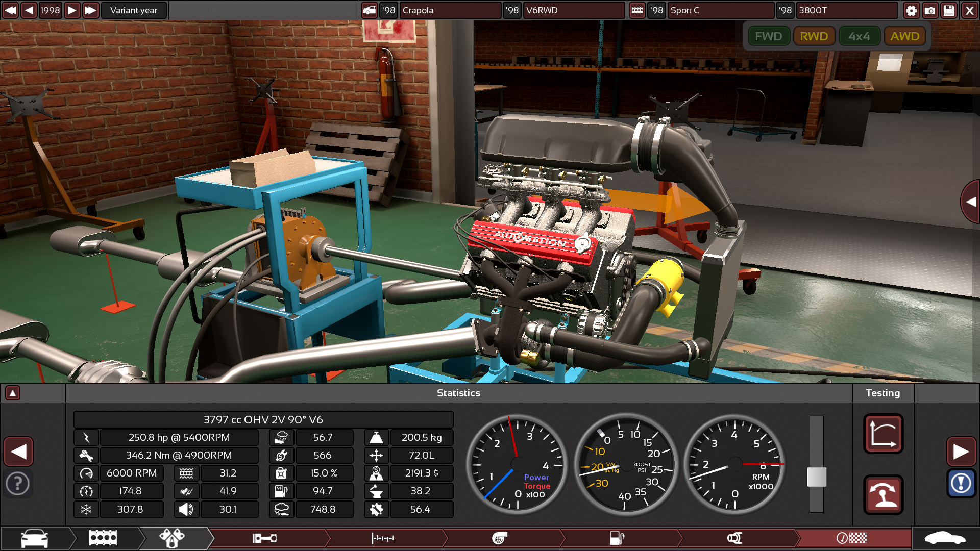980x551 pixels.
Task: Click the red phone testing button
Action: click(x=884, y=495)
